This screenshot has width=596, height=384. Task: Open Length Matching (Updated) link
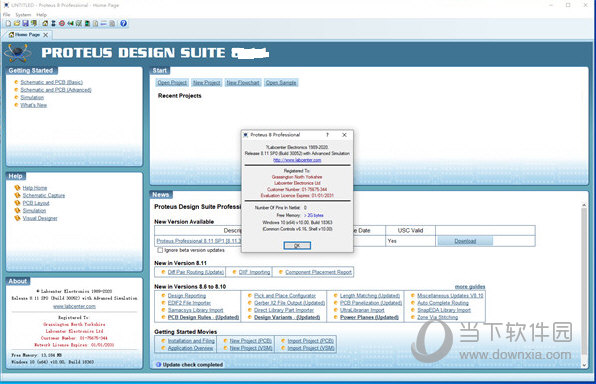(x=370, y=295)
